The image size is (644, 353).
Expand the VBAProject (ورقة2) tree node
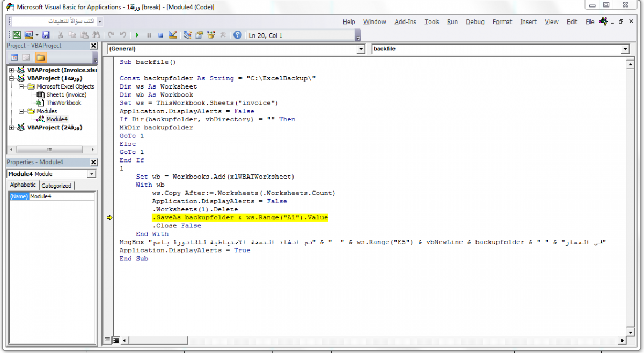click(x=11, y=128)
